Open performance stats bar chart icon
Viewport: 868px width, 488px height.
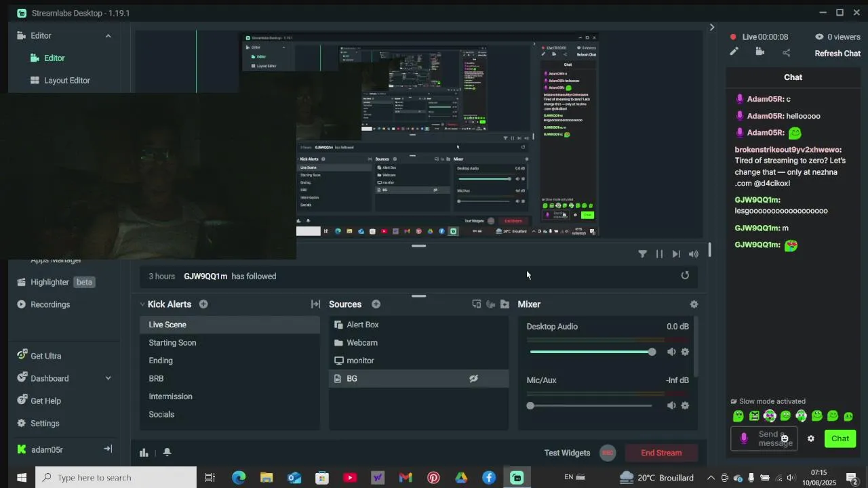[144, 453]
